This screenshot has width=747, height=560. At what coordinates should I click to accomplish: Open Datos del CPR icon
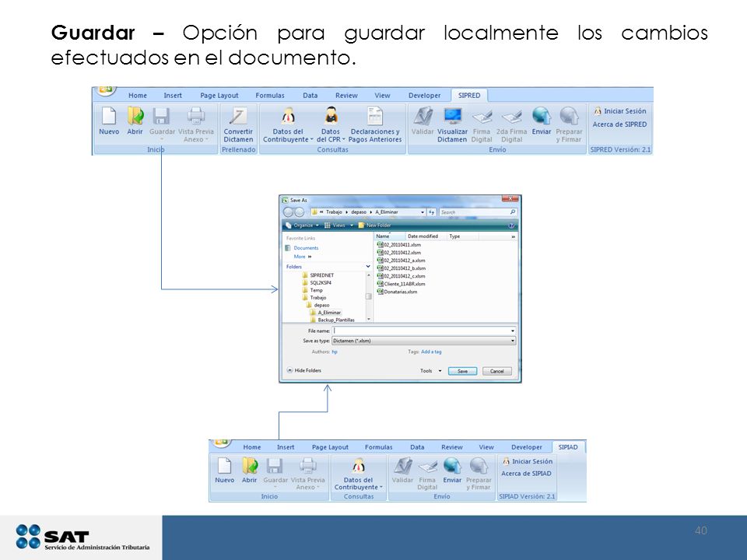(331, 116)
